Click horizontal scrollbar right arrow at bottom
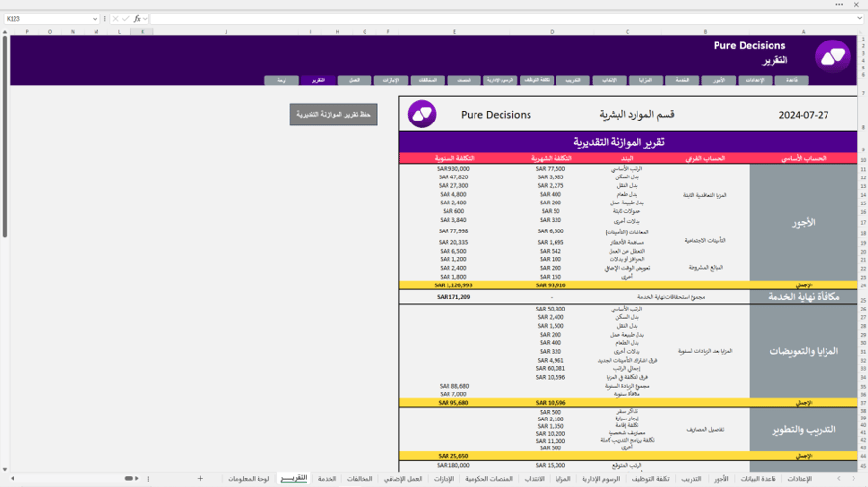This screenshot has width=868, height=487. [x=137, y=478]
